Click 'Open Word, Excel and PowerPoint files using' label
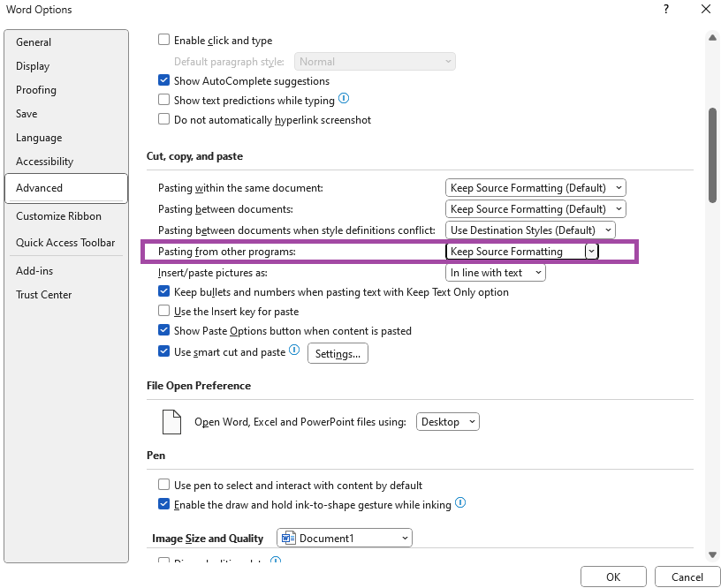 coord(300,422)
